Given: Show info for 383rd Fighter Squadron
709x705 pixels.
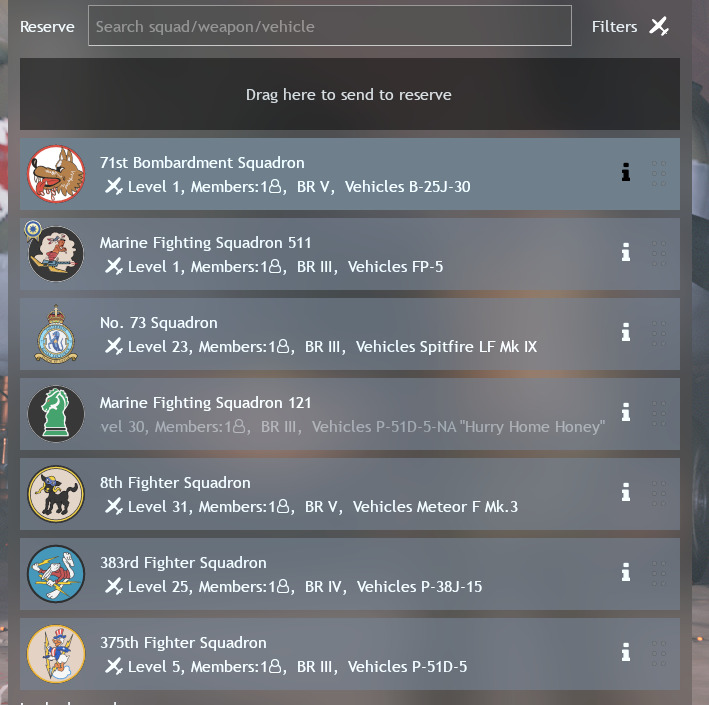Looking at the screenshot, I should coord(626,573).
